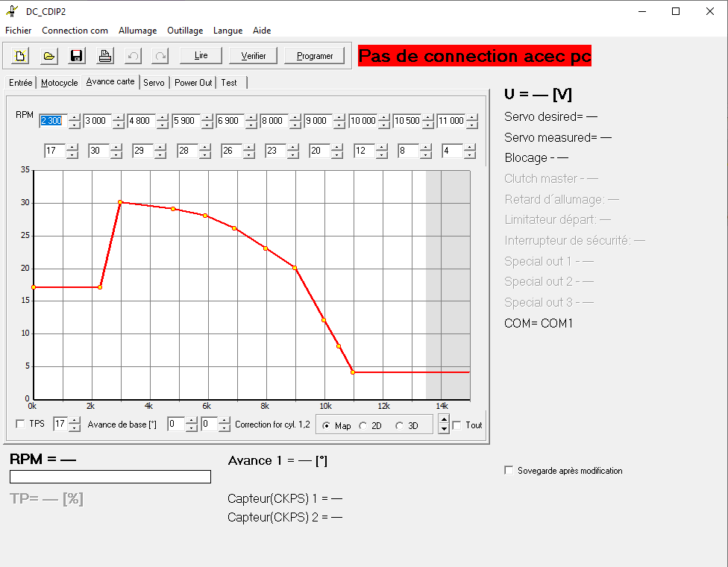Open the Allumage menu
This screenshot has height=567, width=728.
click(137, 31)
